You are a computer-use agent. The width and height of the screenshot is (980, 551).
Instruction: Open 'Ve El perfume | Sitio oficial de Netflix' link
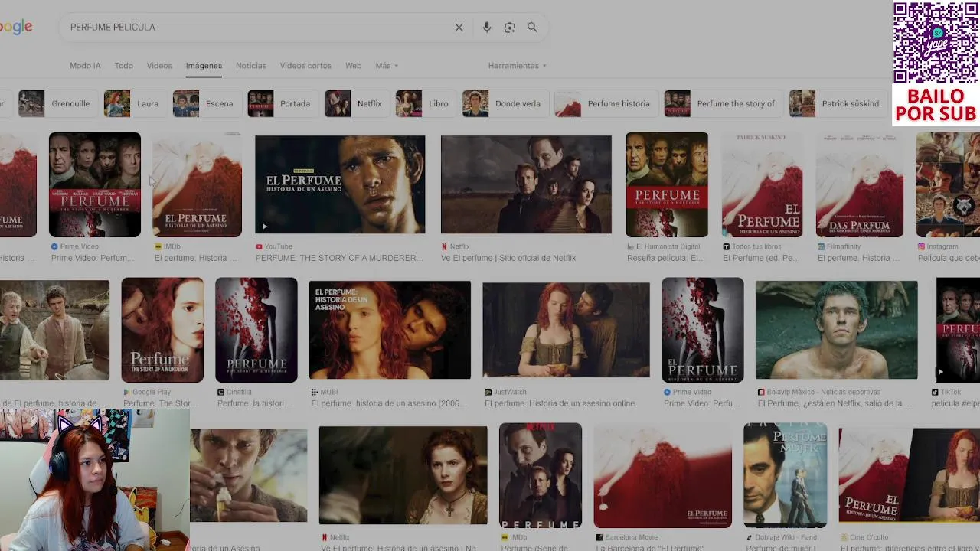coord(508,259)
